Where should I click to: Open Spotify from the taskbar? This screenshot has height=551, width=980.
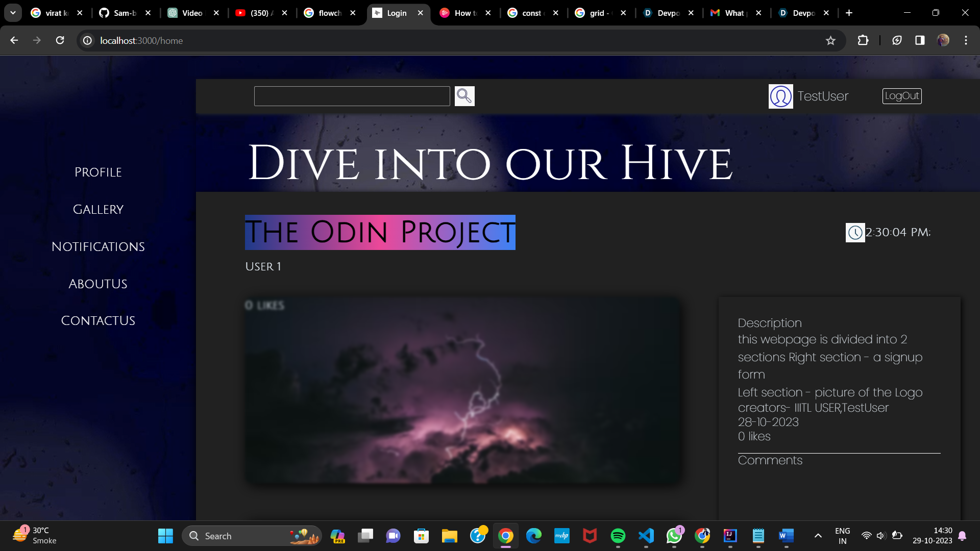pos(618,536)
